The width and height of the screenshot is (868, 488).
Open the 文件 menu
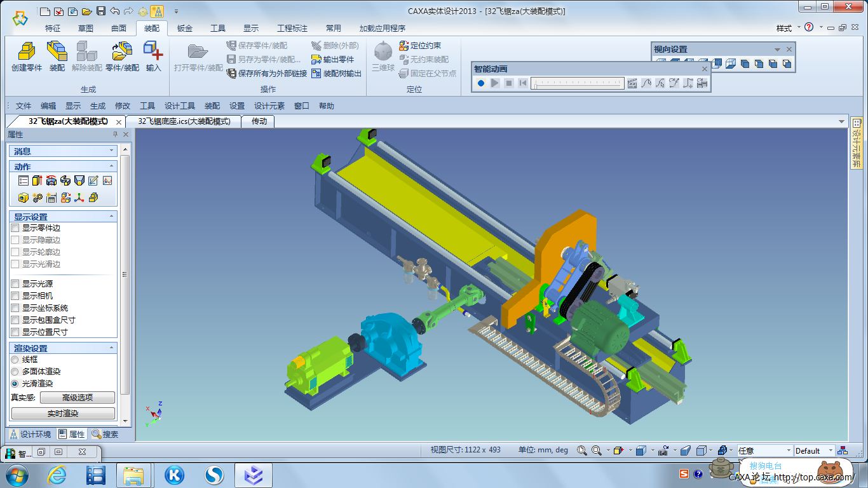pos(24,106)
